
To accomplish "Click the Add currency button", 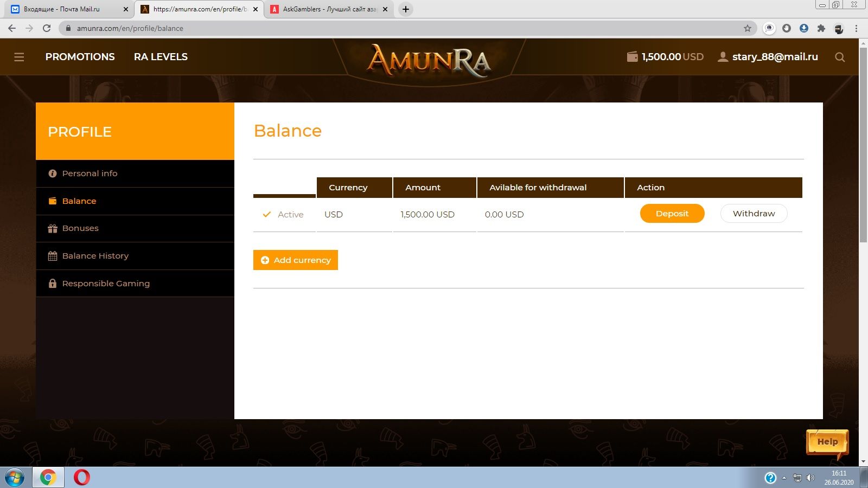I will [x=296, y=260].
